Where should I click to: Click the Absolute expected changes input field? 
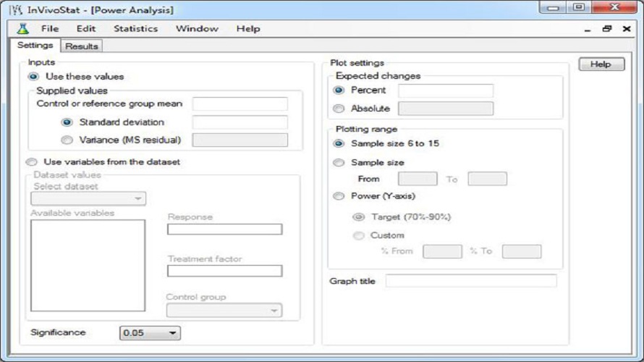click(x=446, y=109)
